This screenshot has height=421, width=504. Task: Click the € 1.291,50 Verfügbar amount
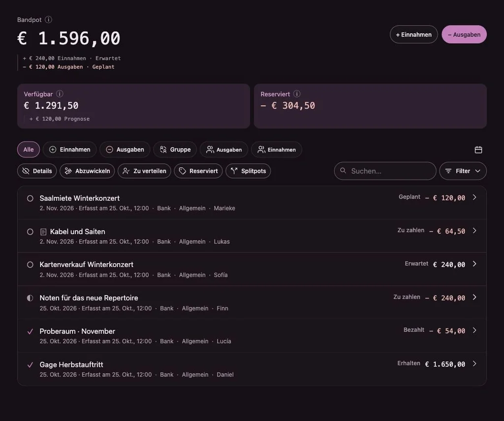[x=51, y=106]
